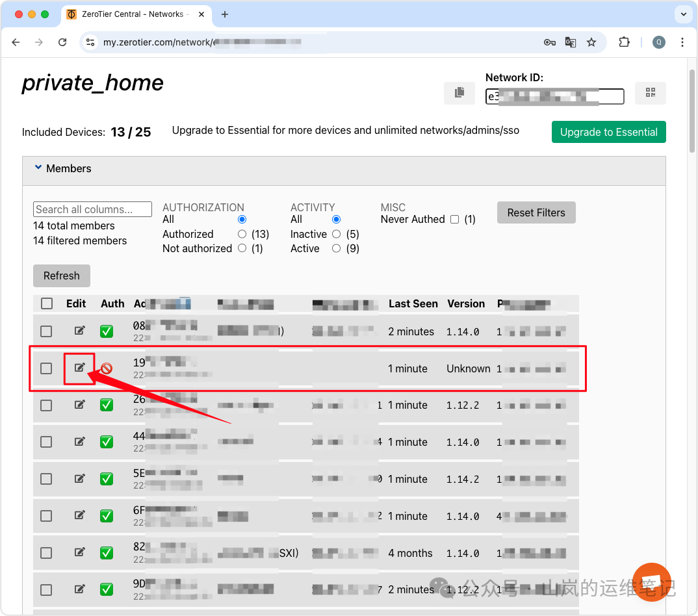
Task: Click edit icon in the 4 months row
Action: 79,552
